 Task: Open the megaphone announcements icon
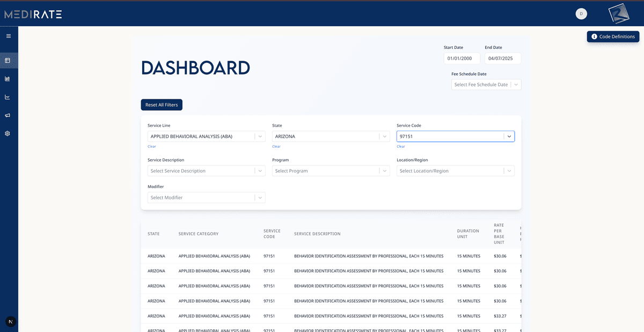click(x=8, y=116)
